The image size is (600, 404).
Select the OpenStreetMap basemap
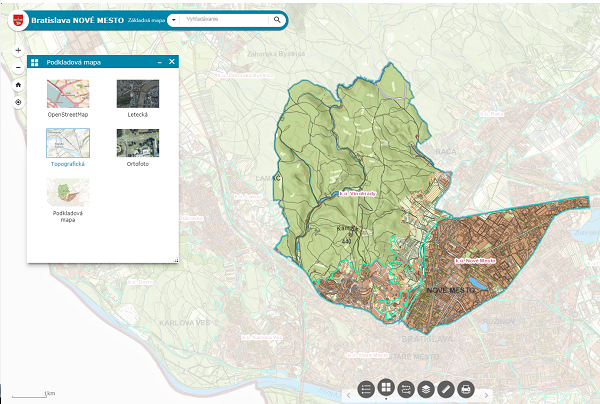pyautogui.click(x=68, y=94)
